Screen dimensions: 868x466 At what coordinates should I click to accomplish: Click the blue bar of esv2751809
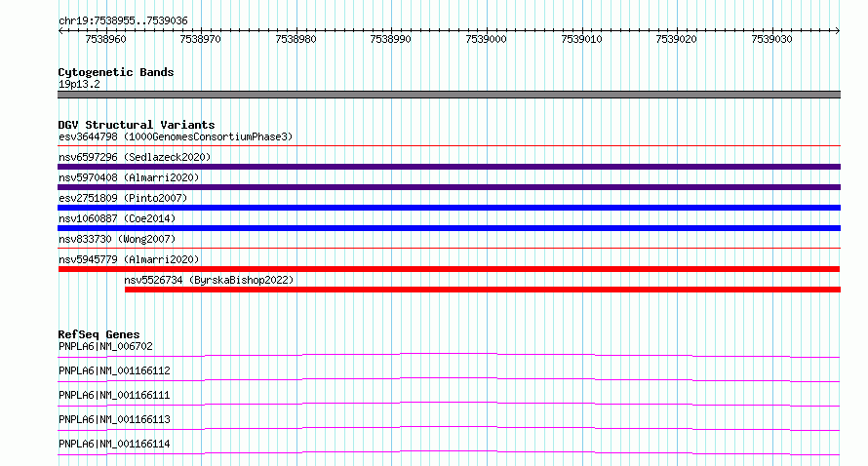click(449, 208)
